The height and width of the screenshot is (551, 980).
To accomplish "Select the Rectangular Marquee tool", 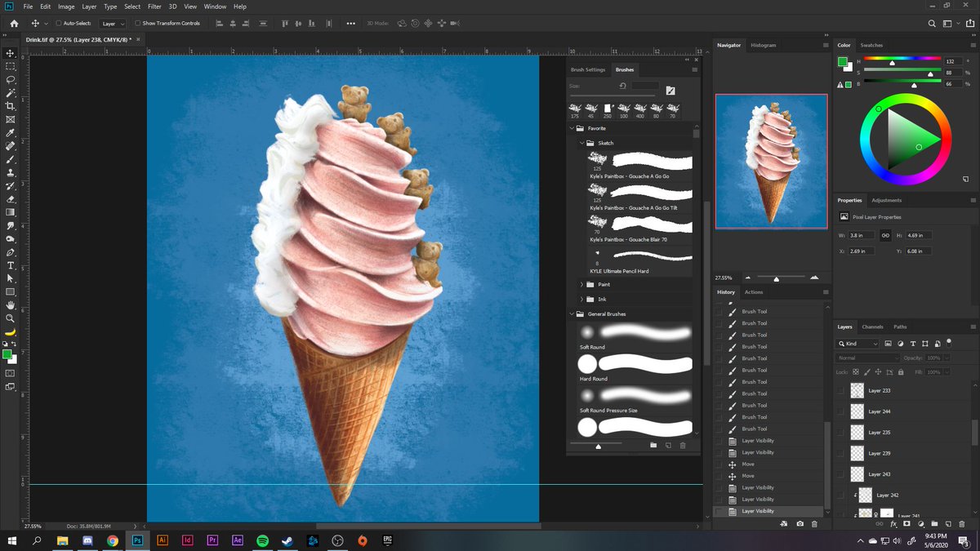I will coord(10,66).
